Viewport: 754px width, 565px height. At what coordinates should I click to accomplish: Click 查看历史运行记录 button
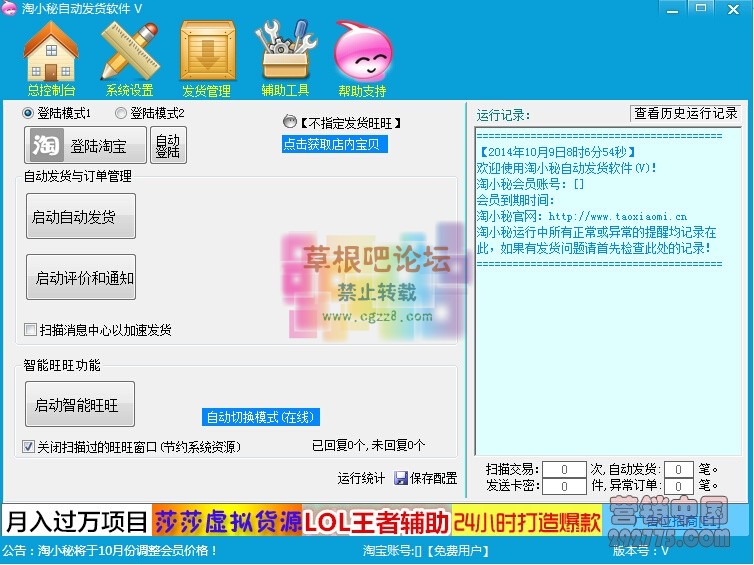[x=686, y=113]
